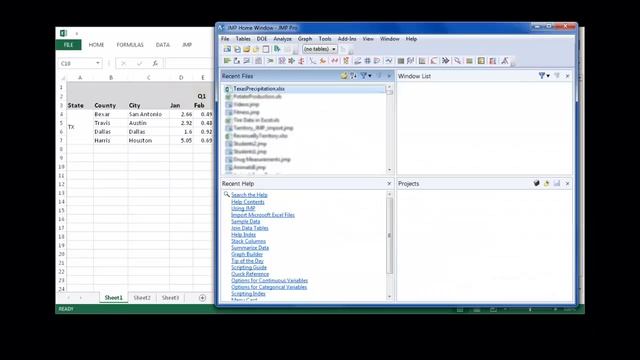Click the sort icon in the Recent Files header
640x360 pixels.
click(353, 76)
